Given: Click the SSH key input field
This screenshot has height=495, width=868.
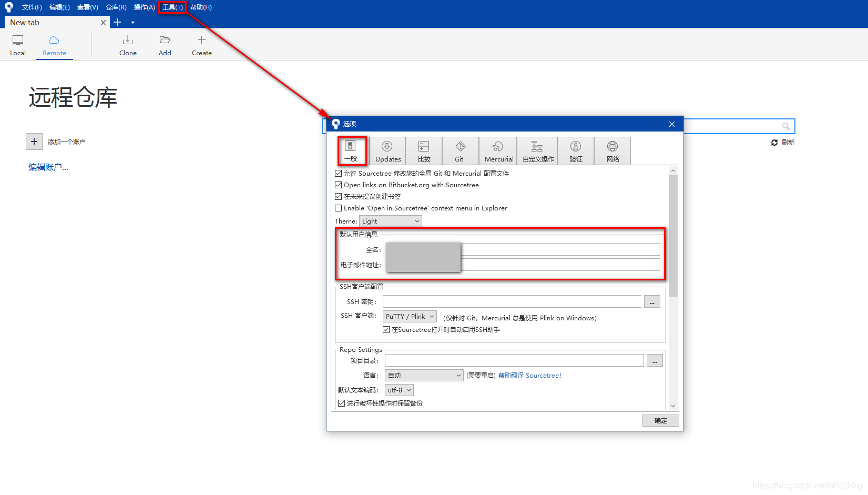Looking at the screenshot, I should pos(513,301).
